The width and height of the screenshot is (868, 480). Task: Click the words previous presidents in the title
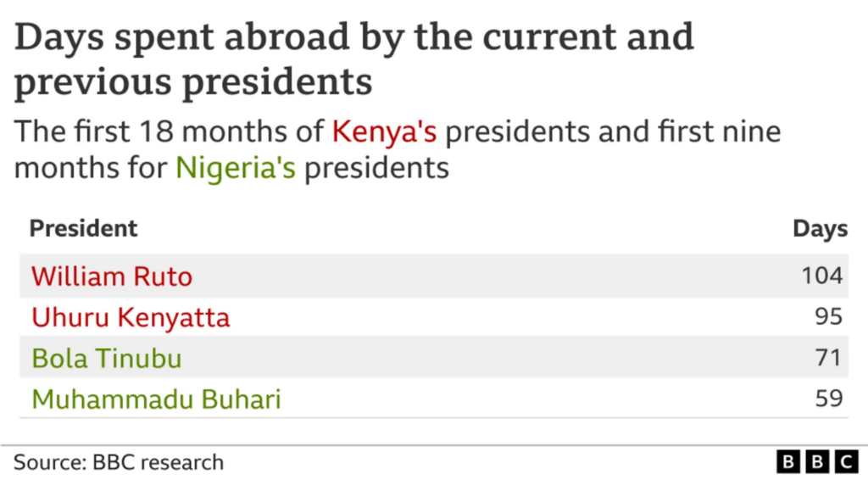pyautogui.click(x=193, y=82)
